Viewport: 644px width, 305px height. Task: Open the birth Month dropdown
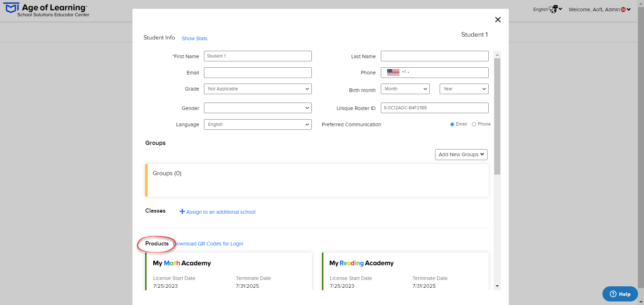coord(405,89)
